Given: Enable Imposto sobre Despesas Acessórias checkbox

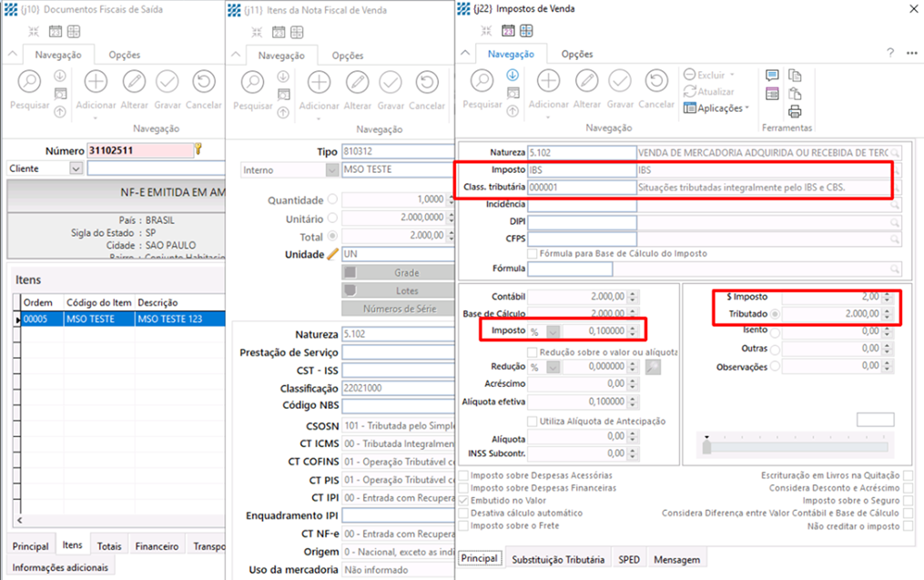Looking at the screenshot, I should [x=465, y=475].
